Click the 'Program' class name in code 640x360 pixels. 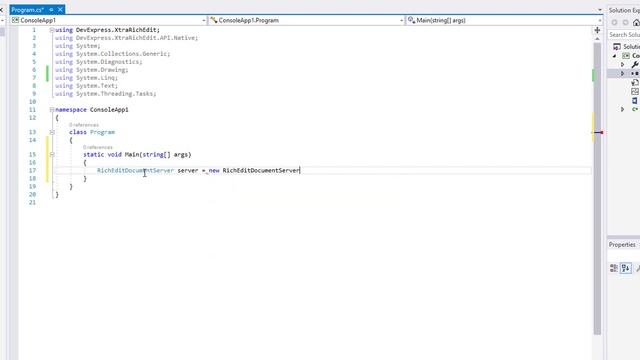coord(102,132)
